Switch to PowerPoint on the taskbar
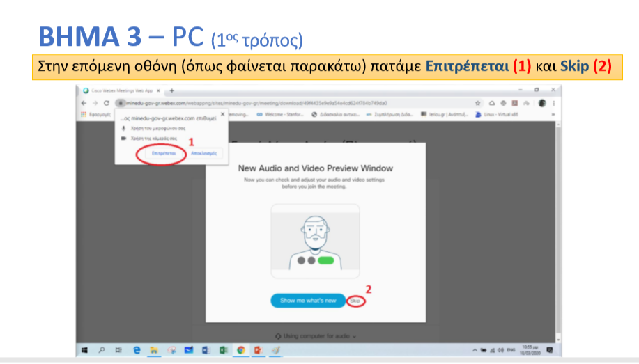 click(x=258, y=350)
